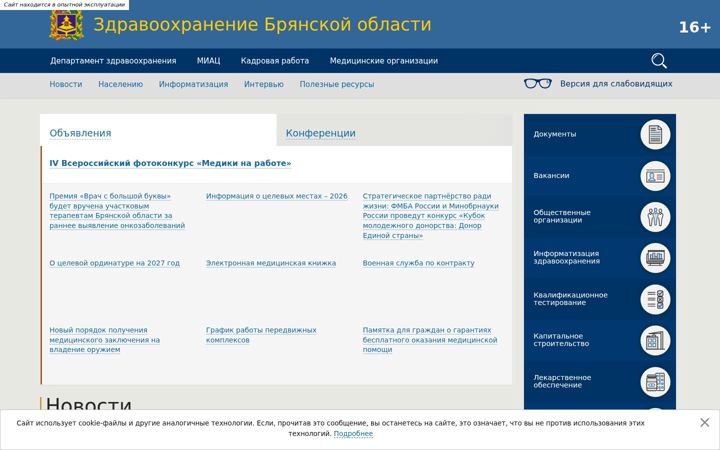Go to the Интервью submenu link

pos(264,84)
